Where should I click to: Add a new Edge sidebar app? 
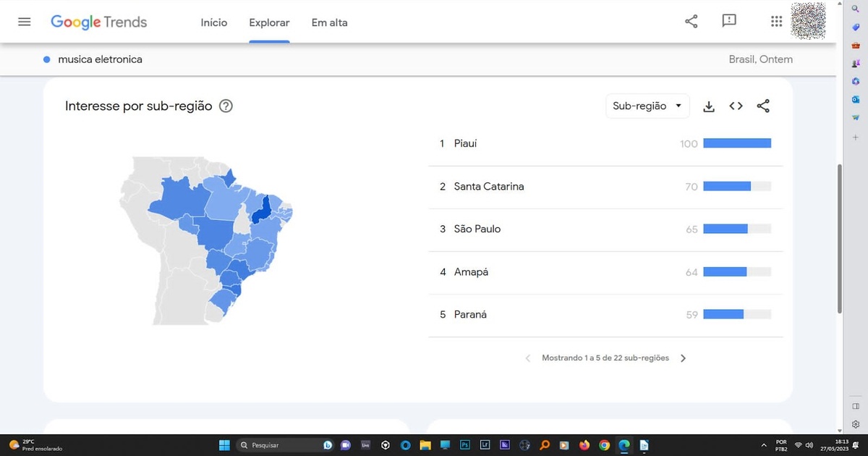coord(856,137)
